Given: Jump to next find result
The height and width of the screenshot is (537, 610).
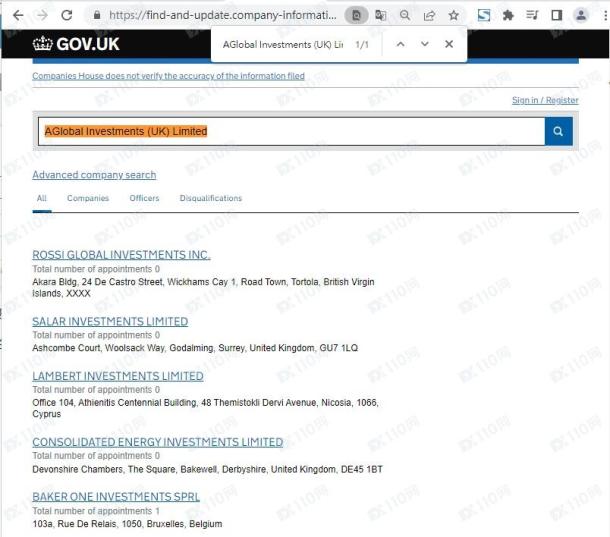Looking at the screenshot, I should coord(424,44).
